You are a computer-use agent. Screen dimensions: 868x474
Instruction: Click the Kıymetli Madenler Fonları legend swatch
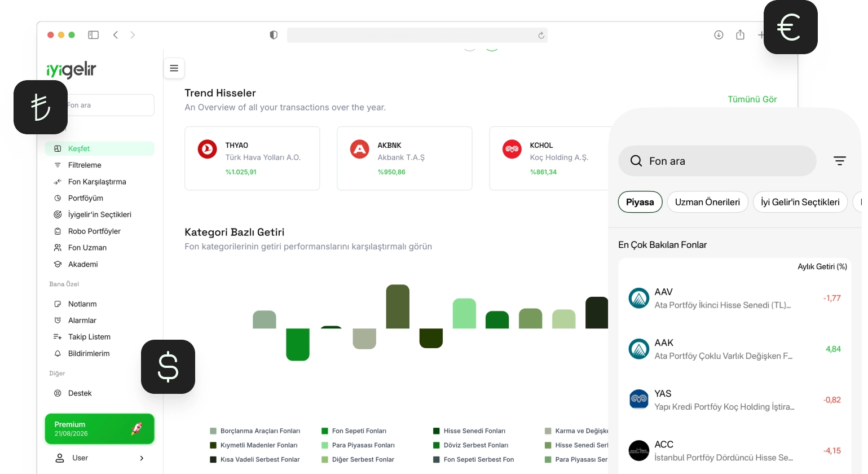click(x=213, y=445)
